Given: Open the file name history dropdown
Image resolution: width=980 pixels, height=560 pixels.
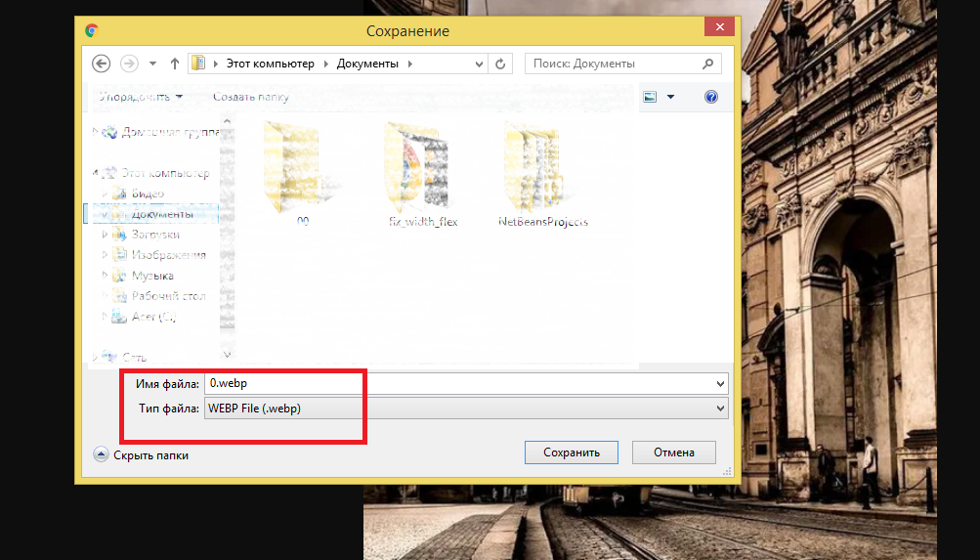Looking at the screenshot, I should coord(721,384).
